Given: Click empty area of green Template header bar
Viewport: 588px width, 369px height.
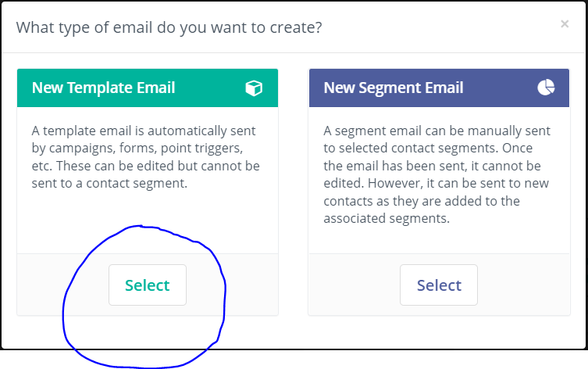Looking at the screenshot, I should (x=210, y=88).
